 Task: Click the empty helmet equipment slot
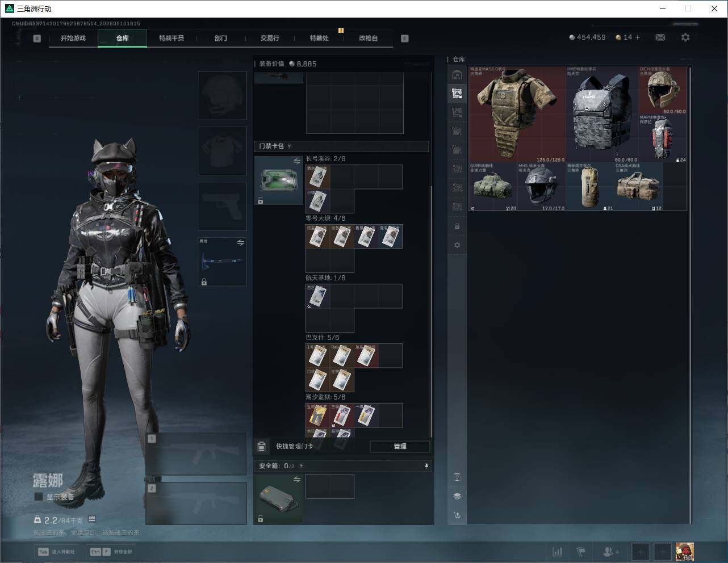click(x=222, y=95)
